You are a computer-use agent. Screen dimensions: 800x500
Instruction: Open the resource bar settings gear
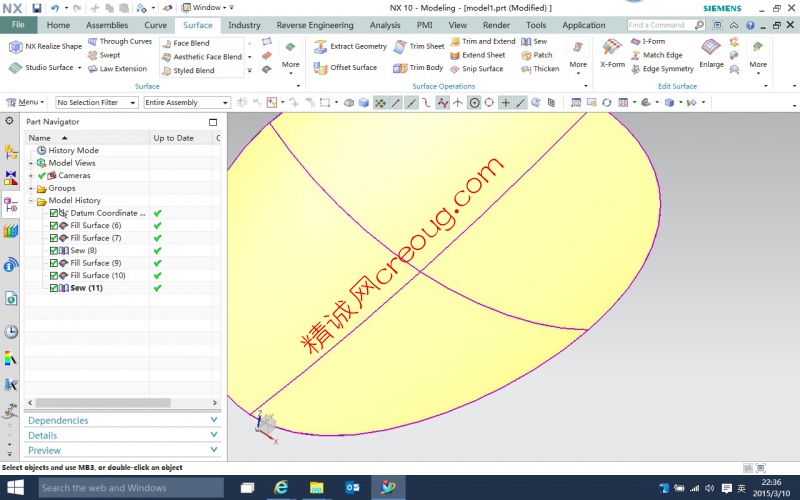[x=9, y=121]
